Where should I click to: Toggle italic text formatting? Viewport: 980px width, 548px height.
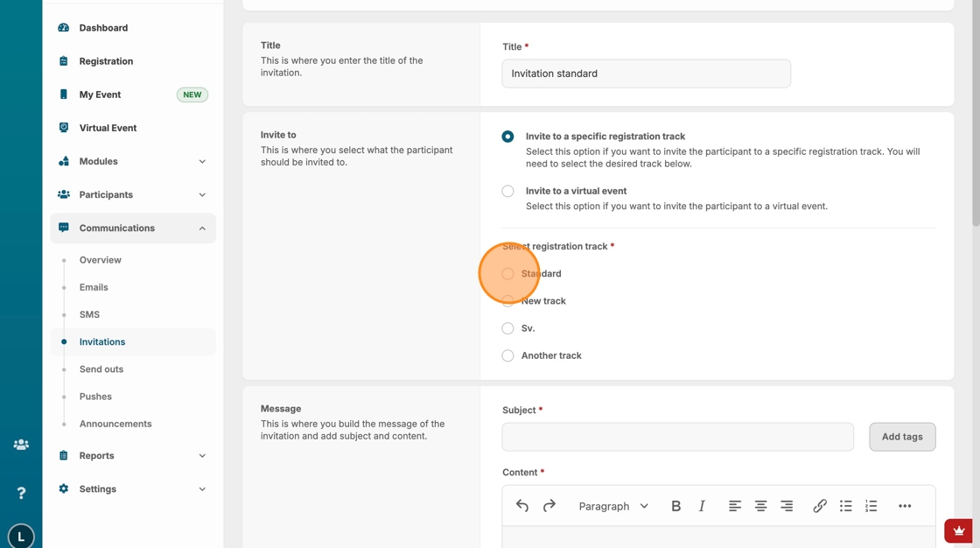point(702,506)
